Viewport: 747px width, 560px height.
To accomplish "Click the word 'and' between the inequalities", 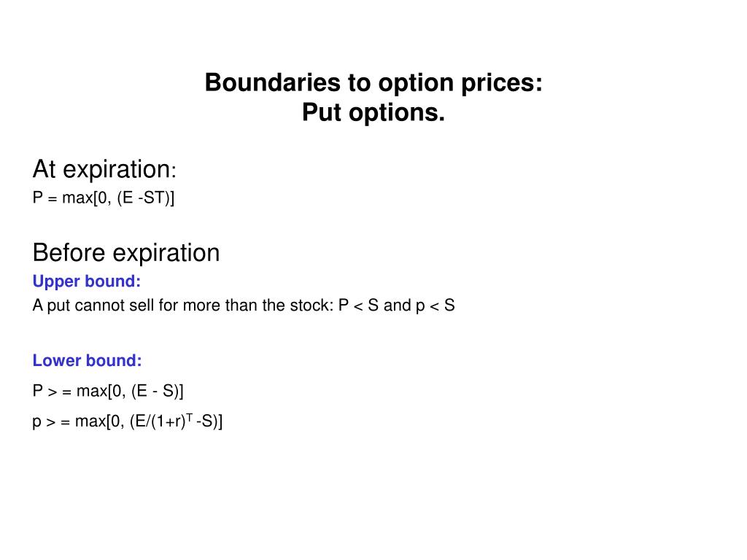I will click(398, 306).
